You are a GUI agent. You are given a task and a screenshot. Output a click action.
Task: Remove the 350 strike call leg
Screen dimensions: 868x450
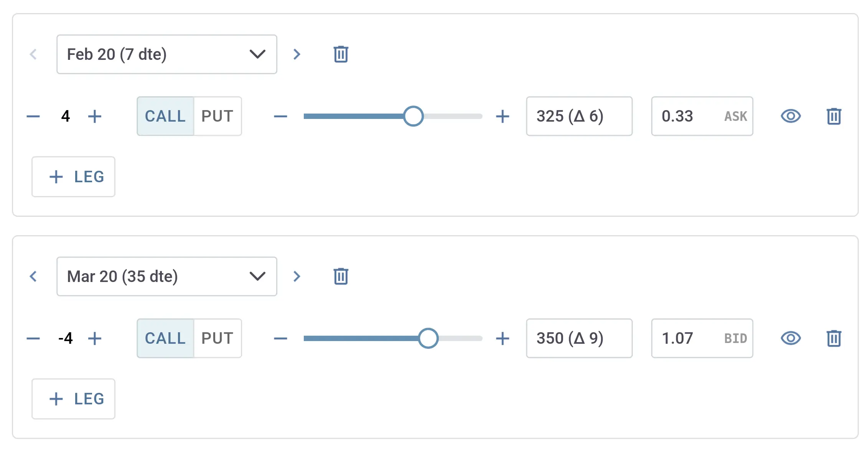[833, 338]
